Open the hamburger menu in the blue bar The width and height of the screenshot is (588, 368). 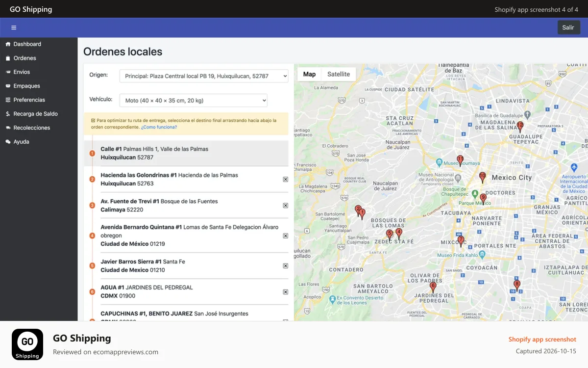click(x=14, y=27)
